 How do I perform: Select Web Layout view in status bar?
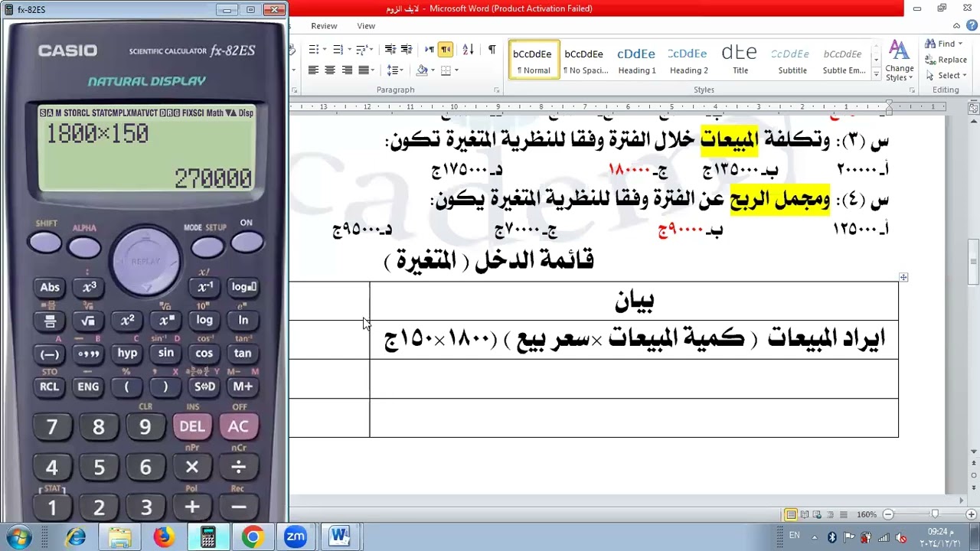tap(818, 515)
